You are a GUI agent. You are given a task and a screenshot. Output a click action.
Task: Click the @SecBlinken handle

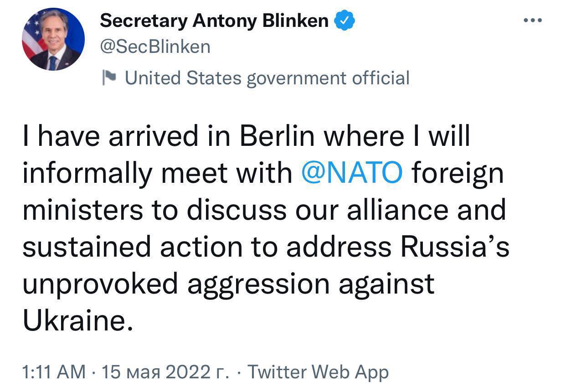[155, 46]
